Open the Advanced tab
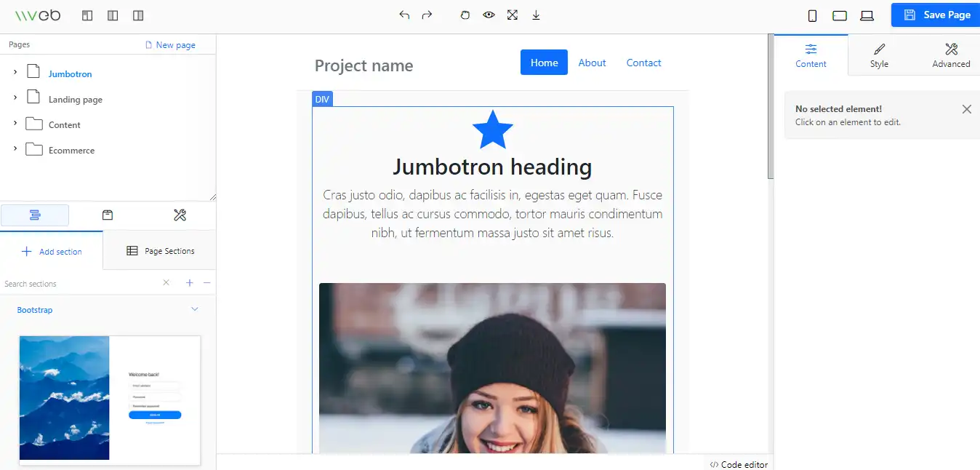Image resolution: width=980 pixels, height=470 pixels. (951, 55)
